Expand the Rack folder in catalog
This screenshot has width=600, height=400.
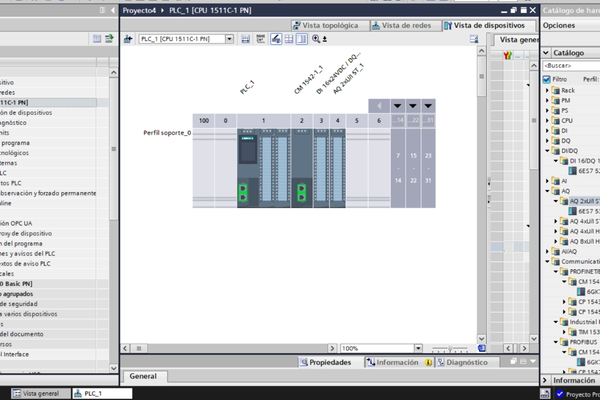tap(548, 90)
